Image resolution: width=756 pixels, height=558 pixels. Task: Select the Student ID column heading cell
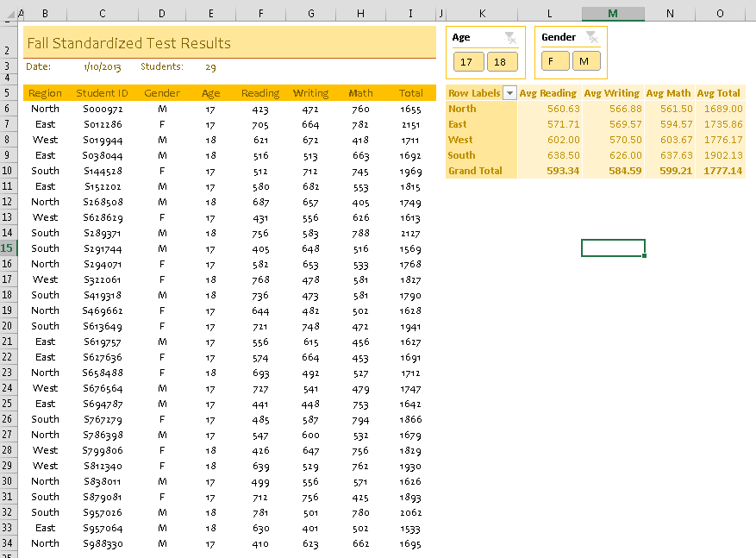(x=103, y=93)
